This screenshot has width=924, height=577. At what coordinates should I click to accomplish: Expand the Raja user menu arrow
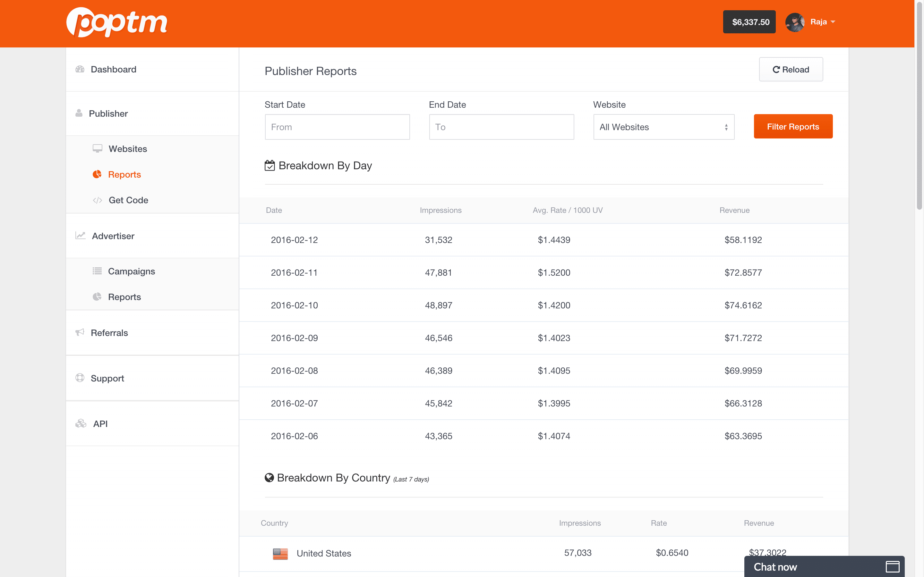click(x=833, y=22)
